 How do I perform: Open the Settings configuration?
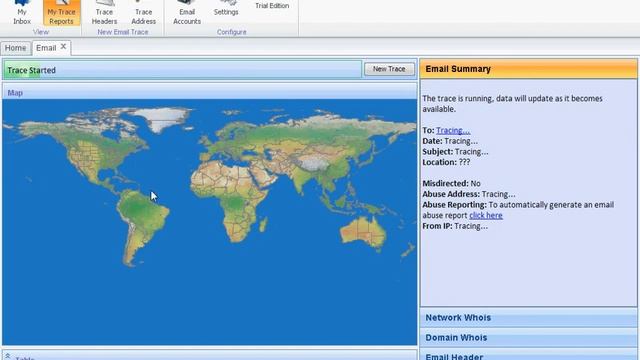(x=226, y=9)
